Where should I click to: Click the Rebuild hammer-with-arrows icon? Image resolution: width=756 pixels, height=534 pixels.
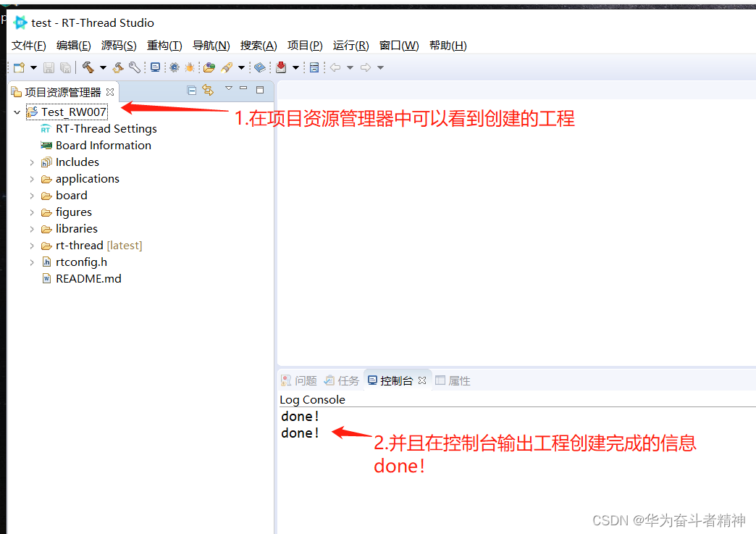click(118, 67)
